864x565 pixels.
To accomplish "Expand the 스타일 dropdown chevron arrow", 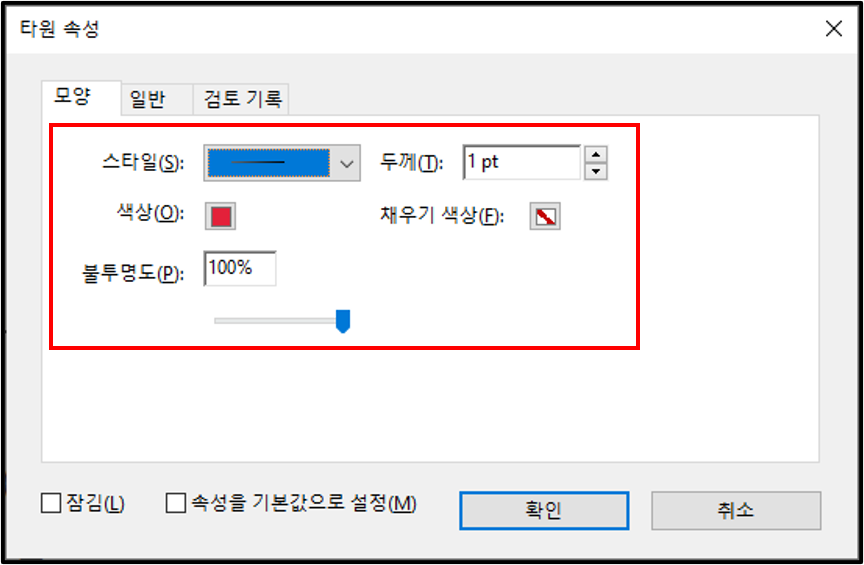I will (x=347, y=163).
